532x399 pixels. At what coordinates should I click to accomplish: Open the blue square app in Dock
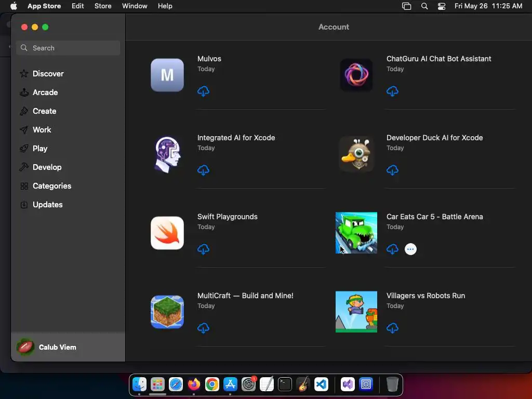coord(366,384)
